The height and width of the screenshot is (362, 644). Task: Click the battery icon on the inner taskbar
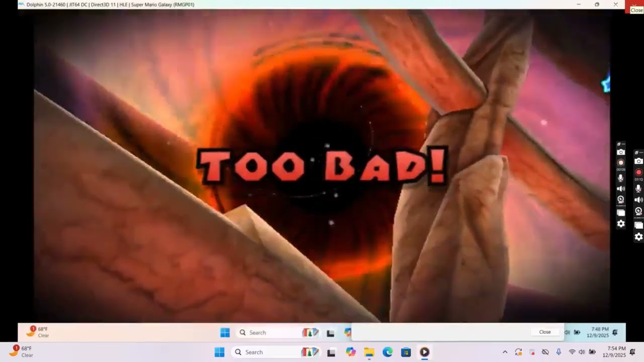[x=577, y=332]
